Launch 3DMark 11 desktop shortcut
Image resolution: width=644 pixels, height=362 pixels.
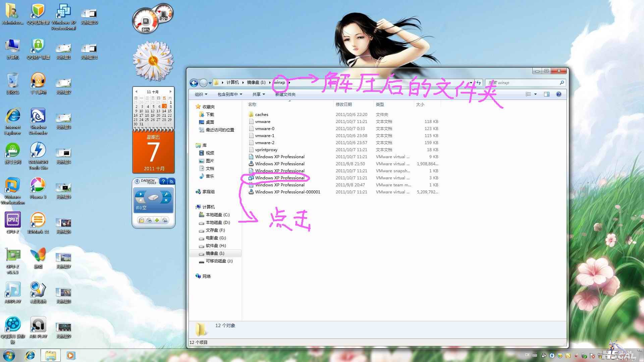[38, 223]
